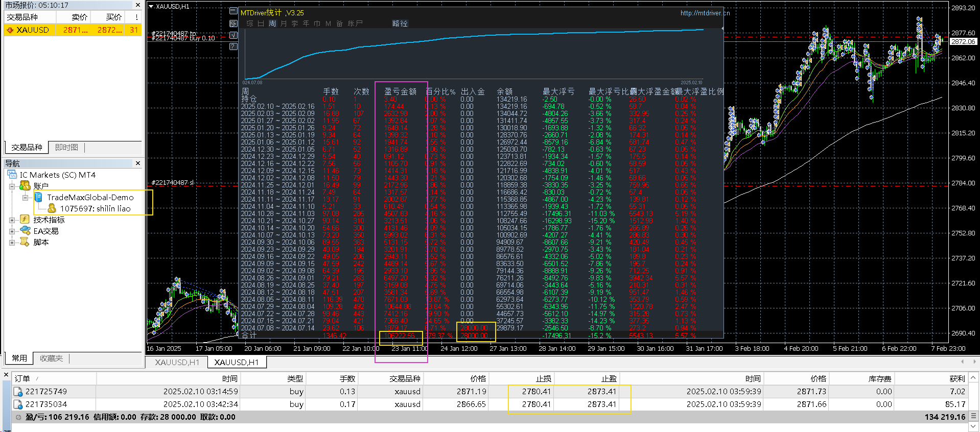Click the EA交易 expert advisor icon

tap(25, 231)
